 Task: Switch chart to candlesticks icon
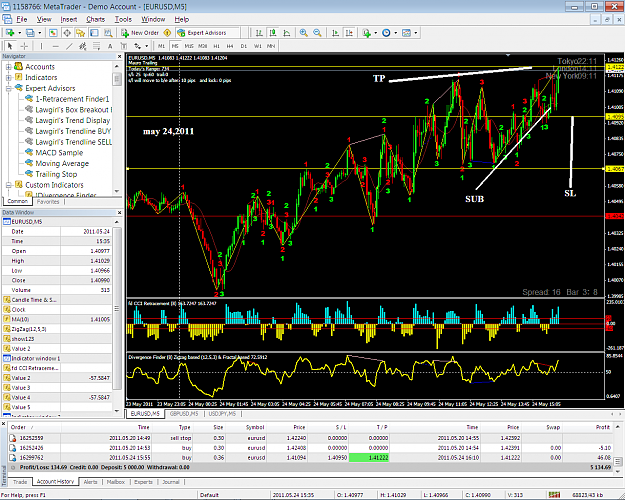273,33
